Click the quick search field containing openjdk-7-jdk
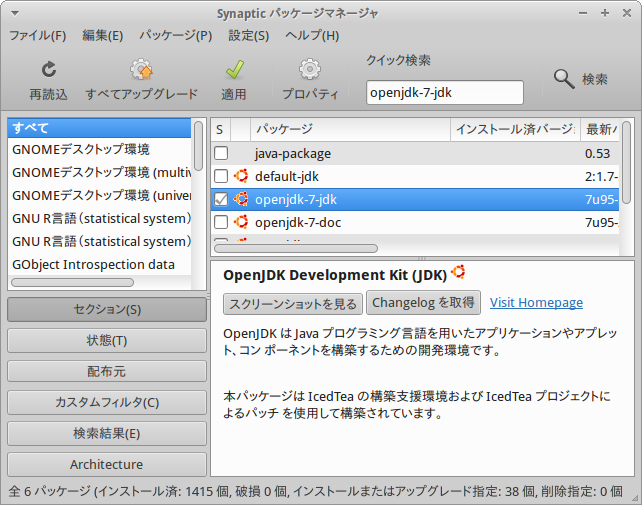 (x=445, y=93)
